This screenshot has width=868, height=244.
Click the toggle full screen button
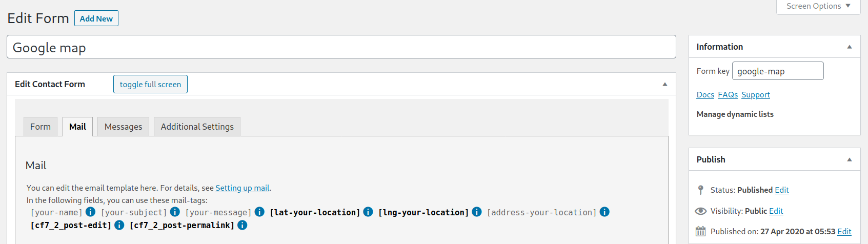click(x=150, y=84)
